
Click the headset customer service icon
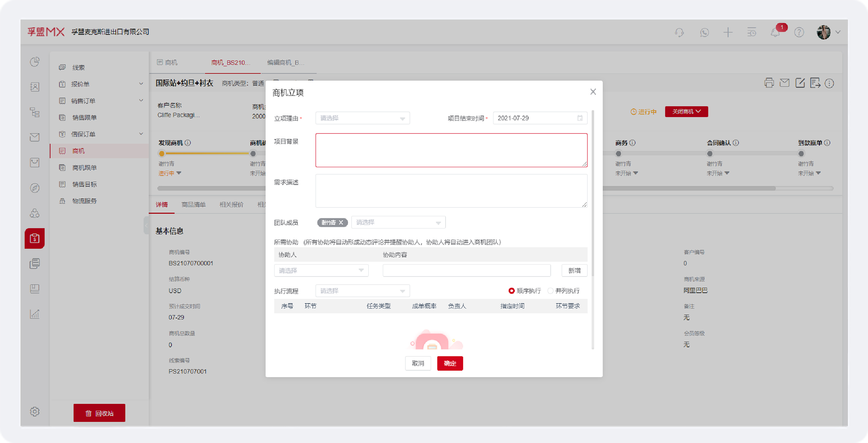(x=679, y=32)
